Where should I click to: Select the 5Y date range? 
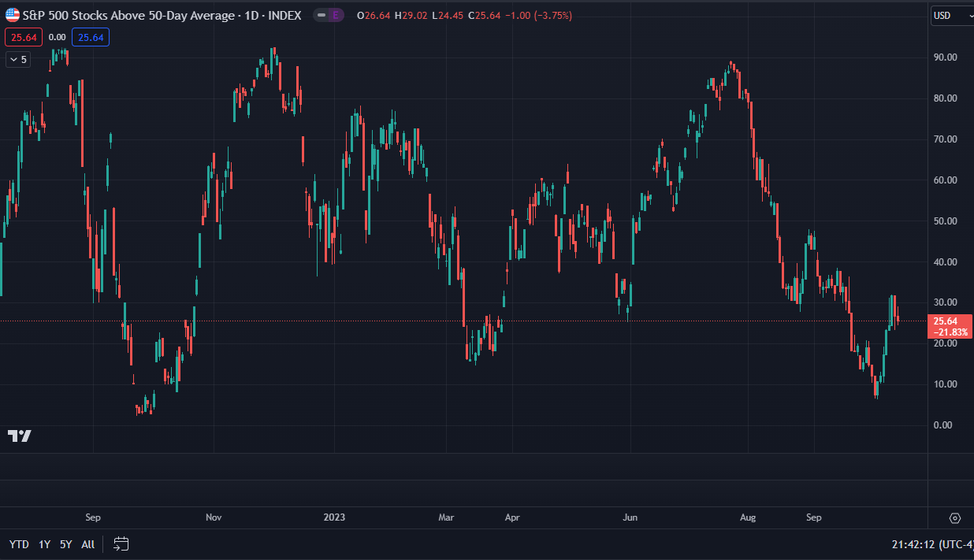66,543
